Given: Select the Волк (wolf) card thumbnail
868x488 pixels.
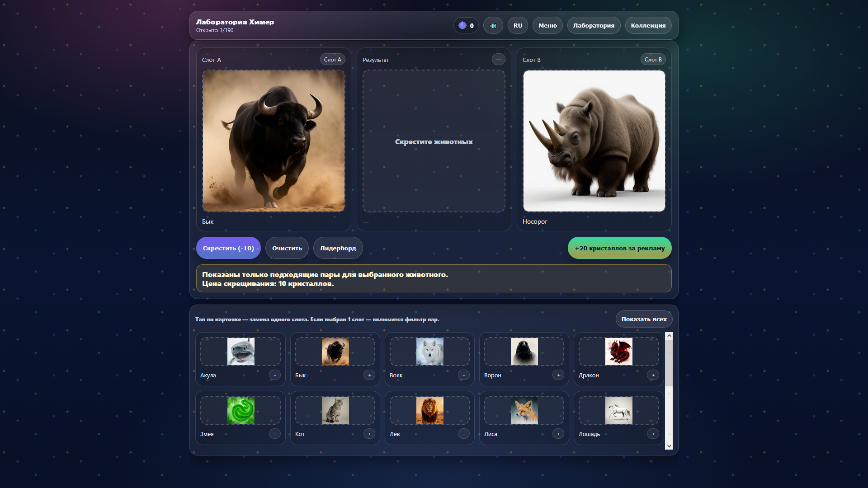Looking at the screenshot, I should pos(429,351).
